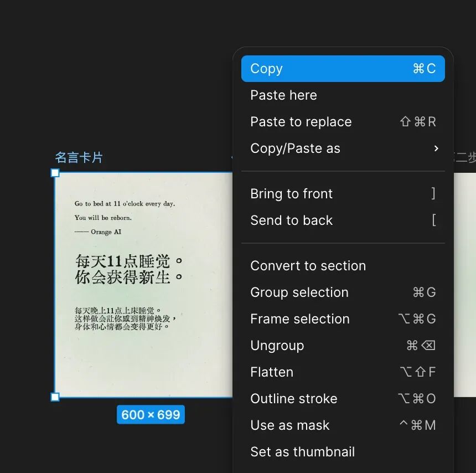
Task: Choose Set as thumbnail
Action: coord(343,452)
